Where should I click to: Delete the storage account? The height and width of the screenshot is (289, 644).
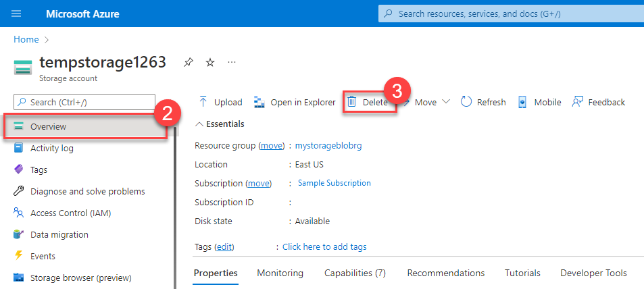click(x=368, y=102)
